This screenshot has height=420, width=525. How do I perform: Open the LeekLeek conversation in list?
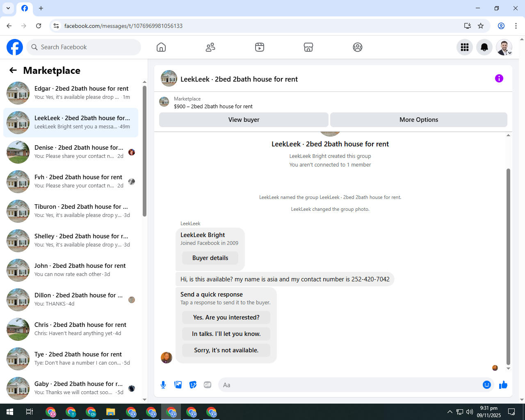(71, 123)
